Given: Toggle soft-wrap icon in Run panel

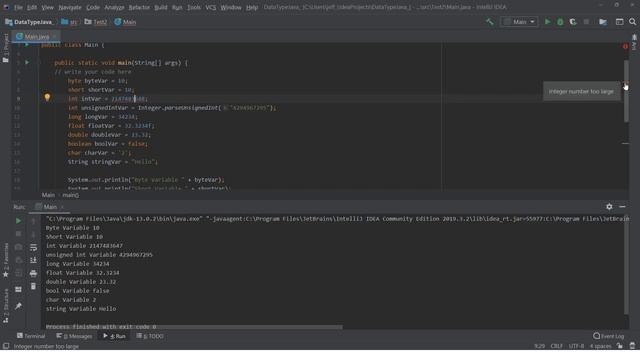Looking at the screenshot, I should point(33,247).
